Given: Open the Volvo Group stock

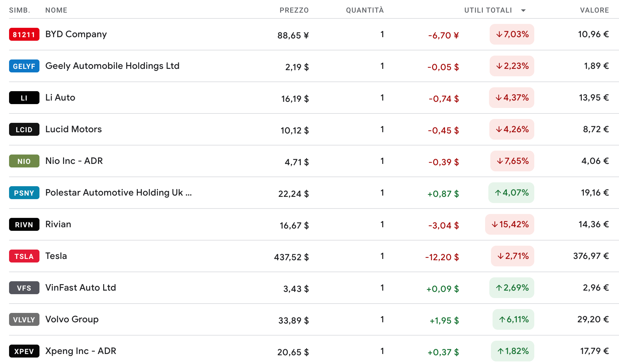Looking at the screenshot, I should [x=72, y=319].
